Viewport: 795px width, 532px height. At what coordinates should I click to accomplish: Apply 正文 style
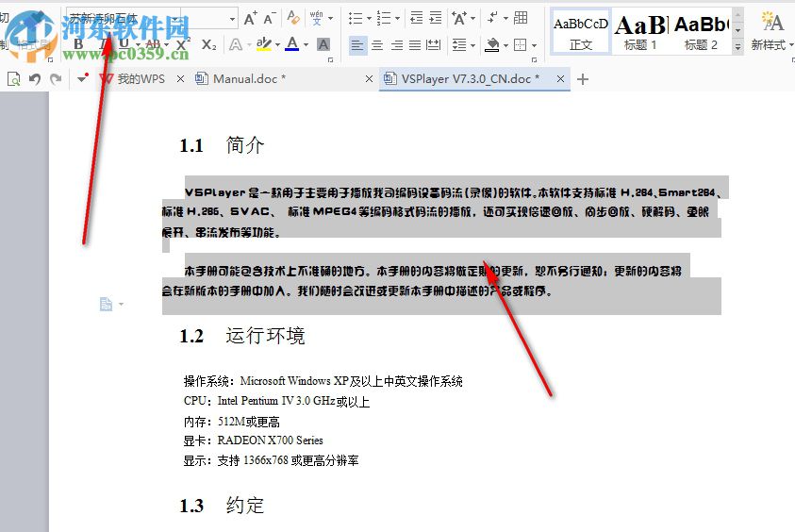581,31
